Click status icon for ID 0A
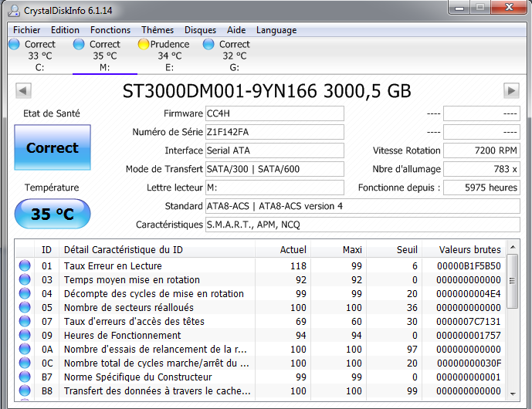This screenshot has width=532, height=409. click(25, 349)
